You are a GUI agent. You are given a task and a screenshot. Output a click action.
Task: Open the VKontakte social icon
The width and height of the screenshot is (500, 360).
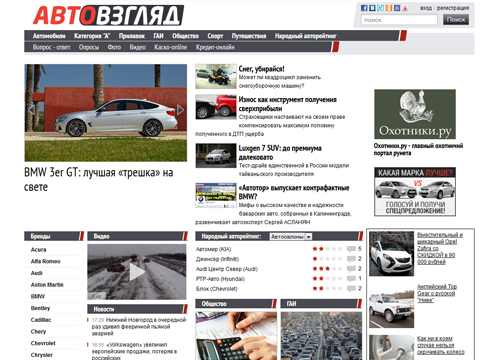372,8
